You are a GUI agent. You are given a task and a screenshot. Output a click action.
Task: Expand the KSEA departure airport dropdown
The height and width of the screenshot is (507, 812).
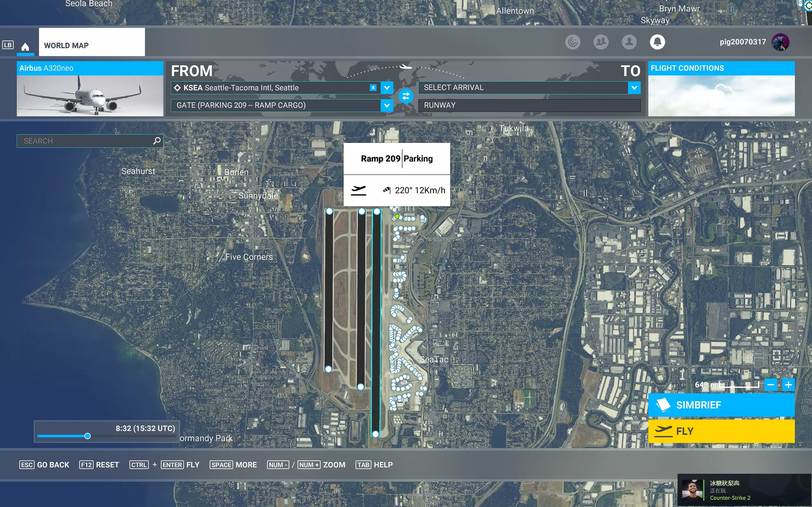pyautogui.click(x=387, y=88)
